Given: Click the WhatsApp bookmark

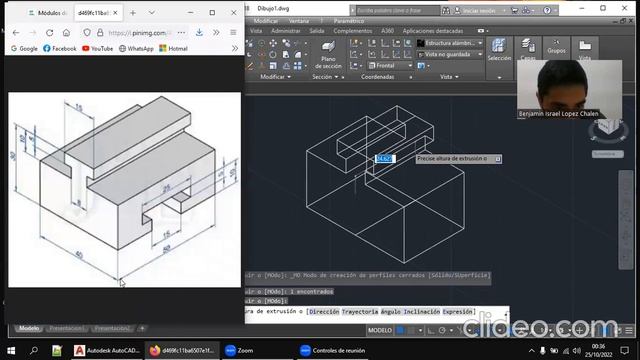Looking at the screenshot, I should tap(136, 48).
